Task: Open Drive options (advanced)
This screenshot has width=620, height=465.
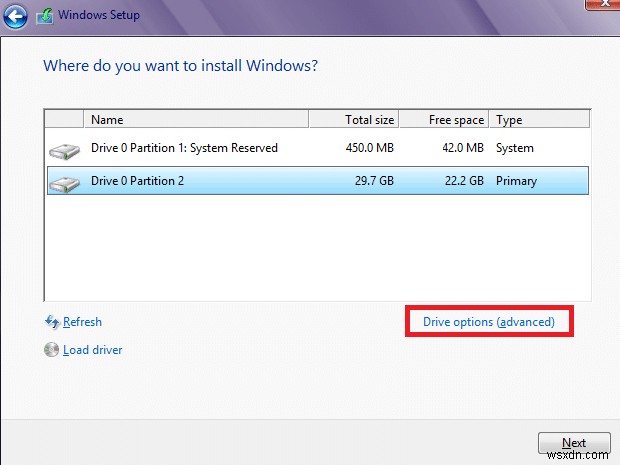Action: click(489, 322)
